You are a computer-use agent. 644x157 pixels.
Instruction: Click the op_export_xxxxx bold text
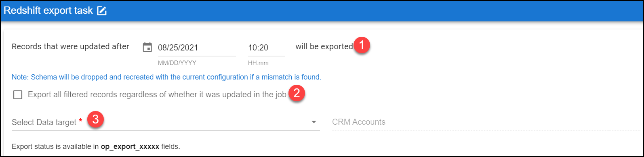(x=130, y=147)
